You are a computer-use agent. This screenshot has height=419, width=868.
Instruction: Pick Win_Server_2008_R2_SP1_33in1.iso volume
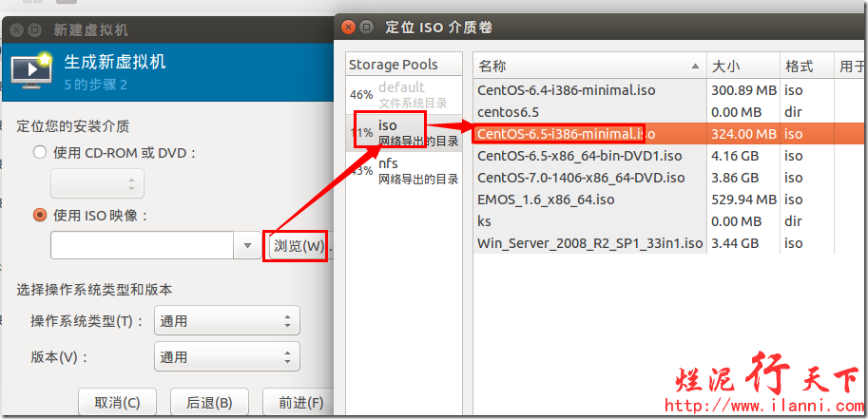point(589,243)
